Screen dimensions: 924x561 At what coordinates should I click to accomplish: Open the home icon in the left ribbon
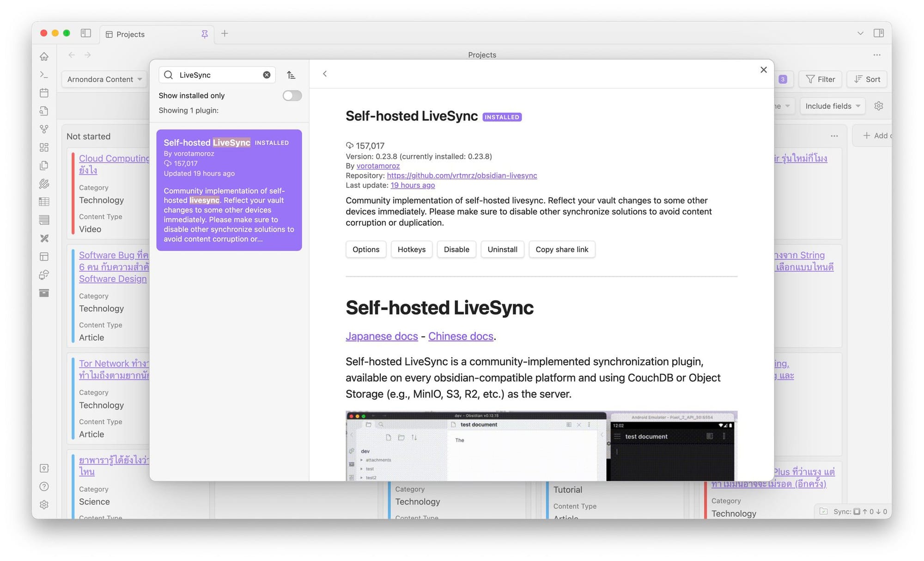[44, 56]
